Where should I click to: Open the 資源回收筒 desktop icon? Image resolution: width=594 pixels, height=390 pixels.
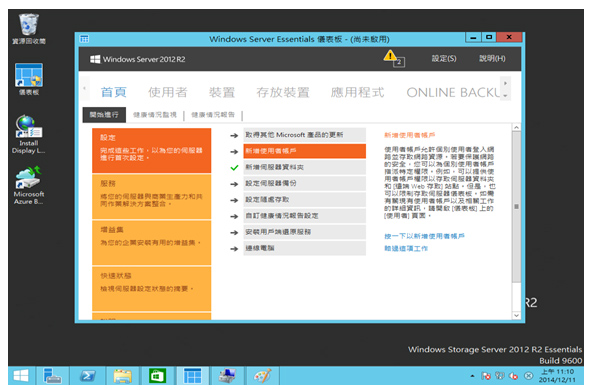[x=29, y=29]
